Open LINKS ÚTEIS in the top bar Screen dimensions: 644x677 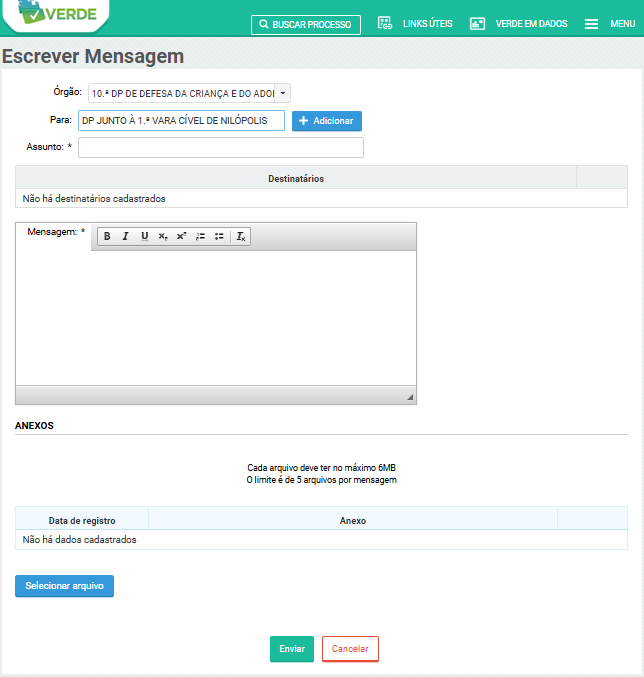click(416, 24)
